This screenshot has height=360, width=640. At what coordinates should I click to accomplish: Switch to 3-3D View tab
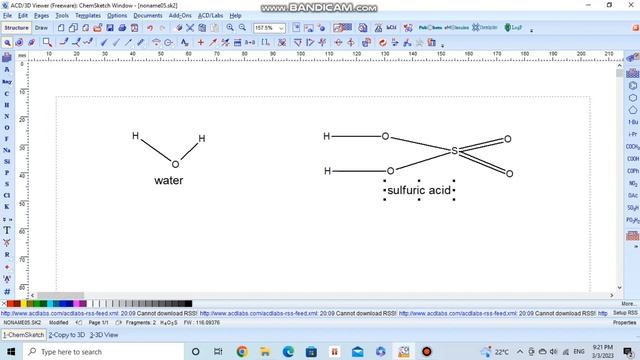(104, 335)
